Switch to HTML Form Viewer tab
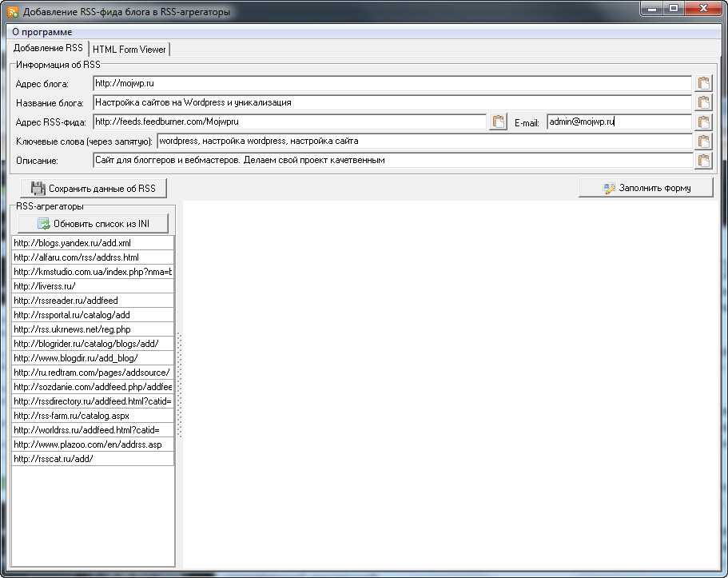 (129, 50)
